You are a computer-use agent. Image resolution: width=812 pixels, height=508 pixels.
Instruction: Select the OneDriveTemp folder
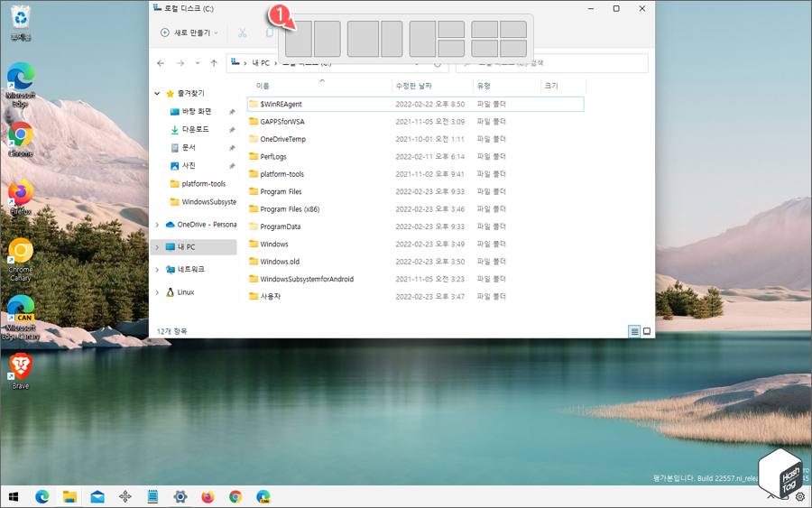pyautogui.click(x=282, y=139)
